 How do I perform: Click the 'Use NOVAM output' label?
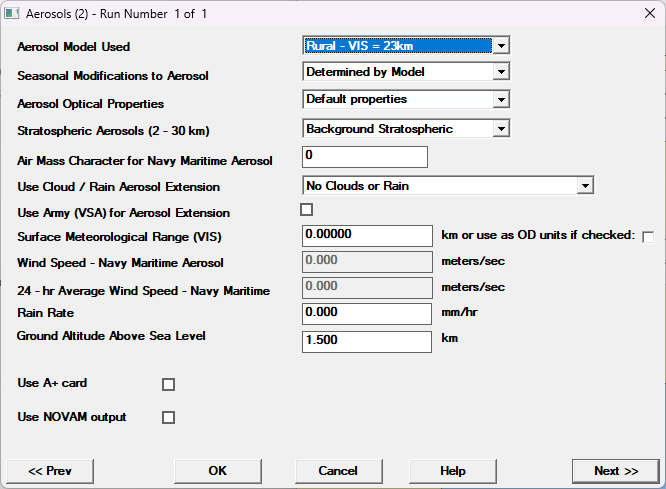click(72, 417)
